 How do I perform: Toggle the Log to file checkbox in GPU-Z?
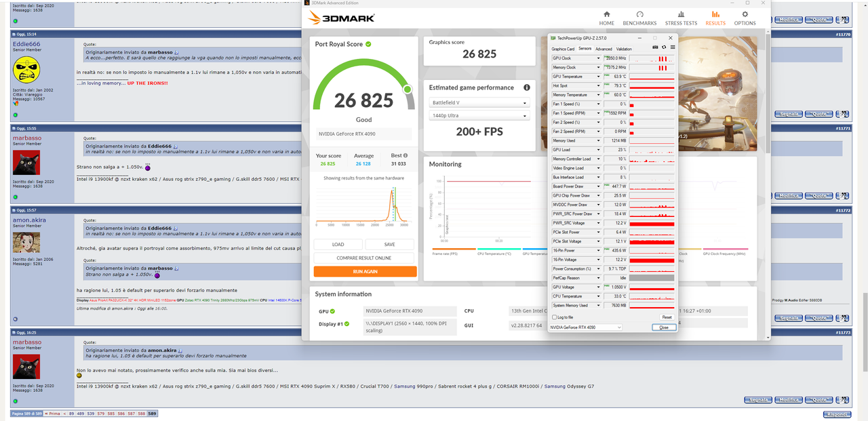(x=554, y=317)
